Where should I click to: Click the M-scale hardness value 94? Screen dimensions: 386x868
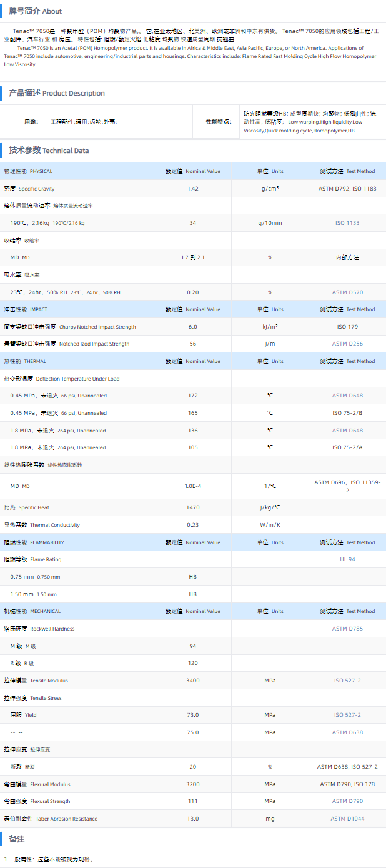tap(193, 646)
